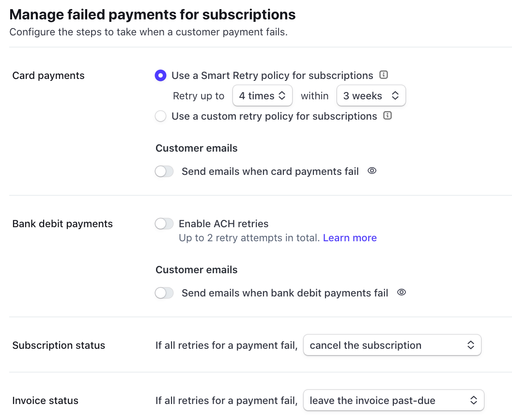Screen dimensions: 512x420
Task: Choose the custom retry policy for subscriptions
Action: click(x=160, y=116)
